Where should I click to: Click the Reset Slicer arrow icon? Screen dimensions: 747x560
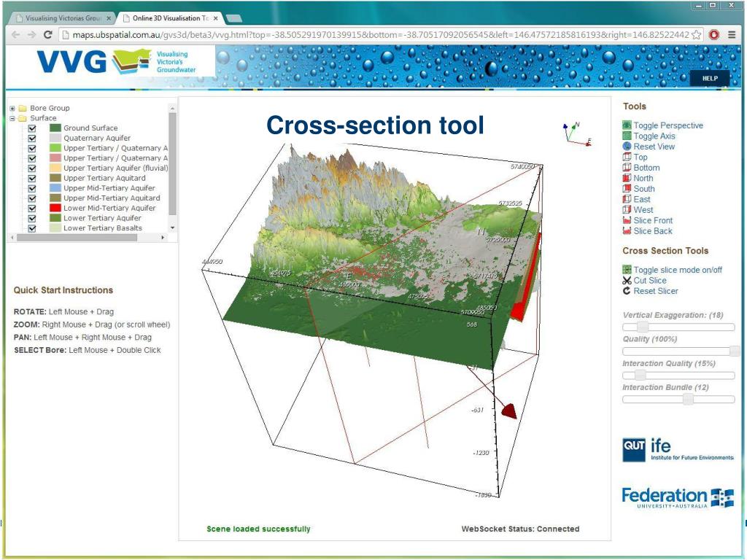pyautogui.click(x=627, y=291)
